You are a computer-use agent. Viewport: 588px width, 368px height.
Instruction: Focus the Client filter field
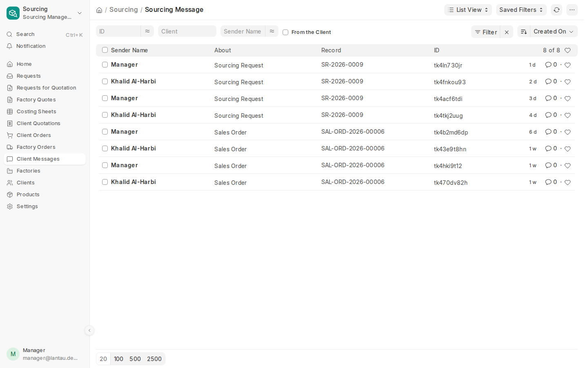[187, 31]
